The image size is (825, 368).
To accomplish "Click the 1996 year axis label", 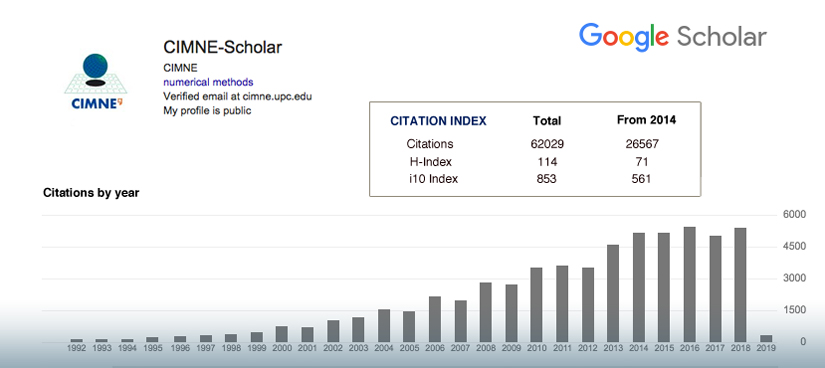I will 179,348.
